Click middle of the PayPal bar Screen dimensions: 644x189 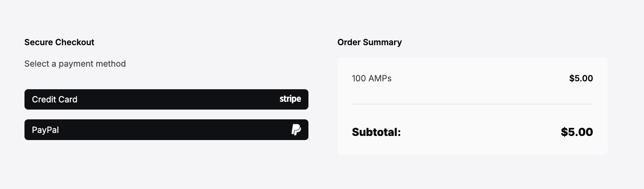pyautogui.click(x=166, y=130)
